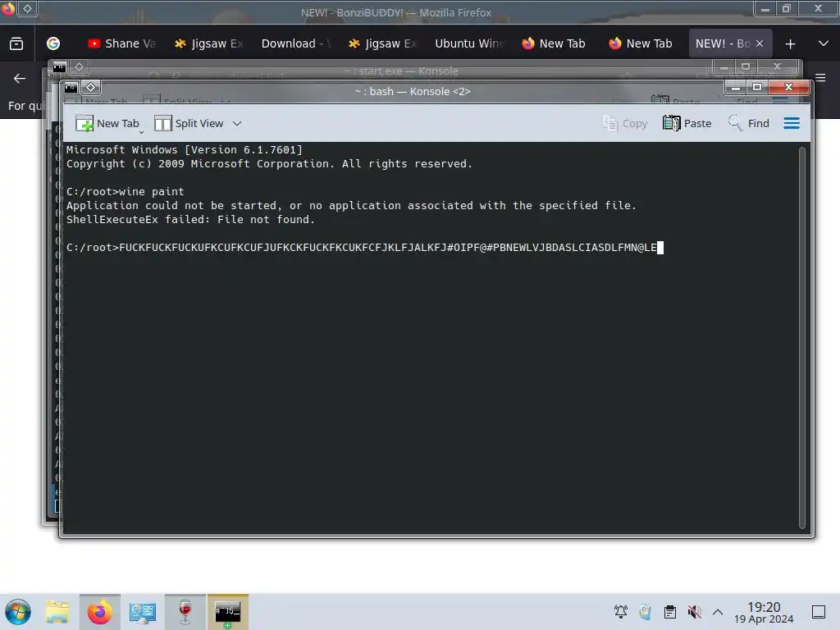This screenshot has width=840, height=630.
Task: Open the Konsole hamburger menu
Action: [x=792, y=123]
